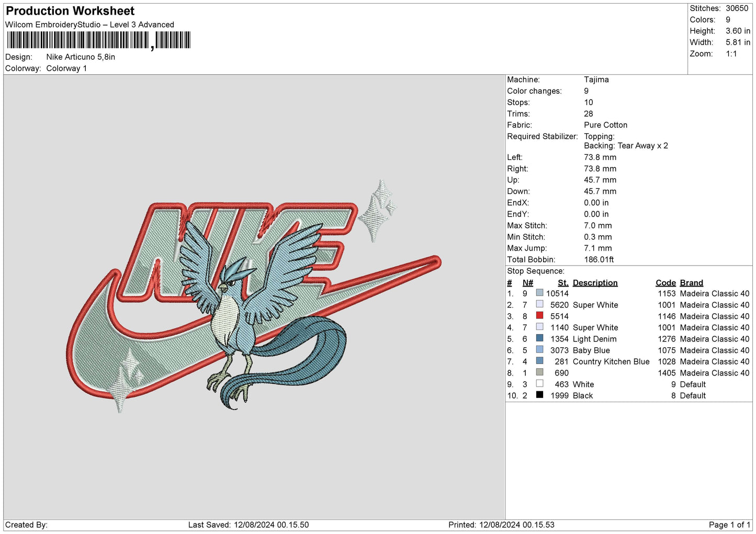This screenshot has height=534, width=756.
Task: Click the 'St.' column header
Action: 563,282
